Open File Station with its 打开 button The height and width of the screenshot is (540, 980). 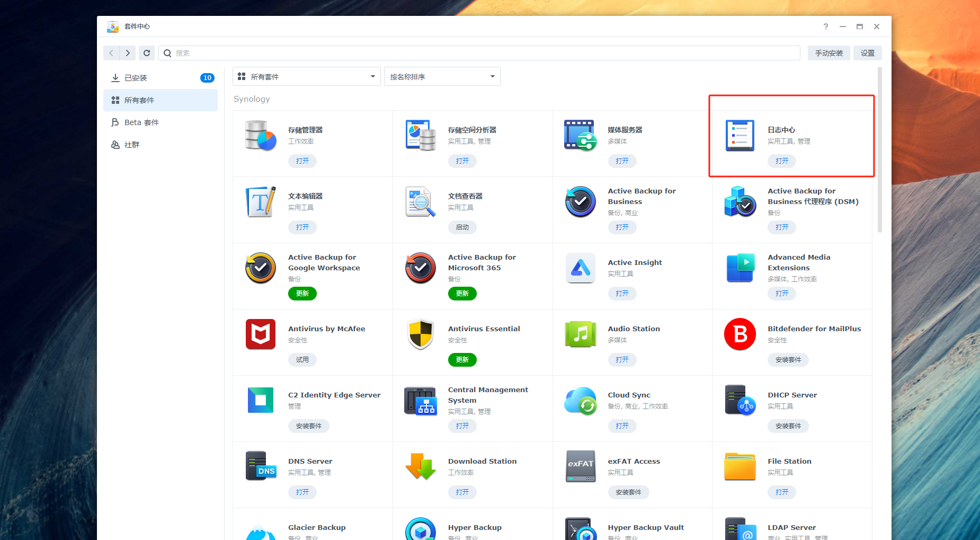(782, 492)
